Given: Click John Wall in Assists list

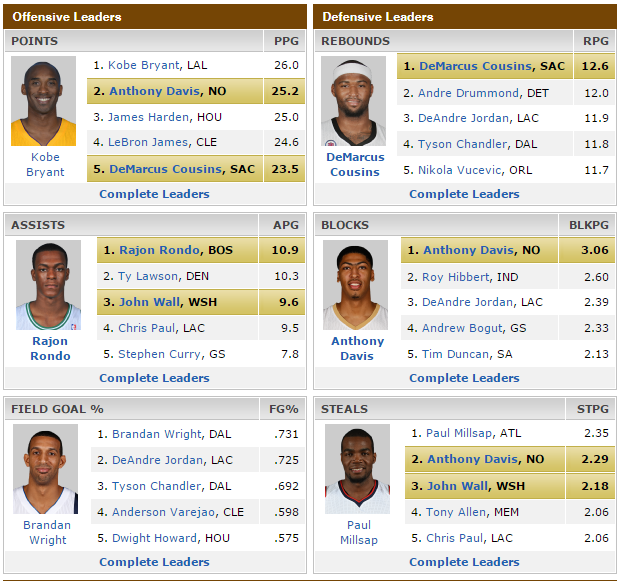Looking at the screenshot, I should point(150,302).
